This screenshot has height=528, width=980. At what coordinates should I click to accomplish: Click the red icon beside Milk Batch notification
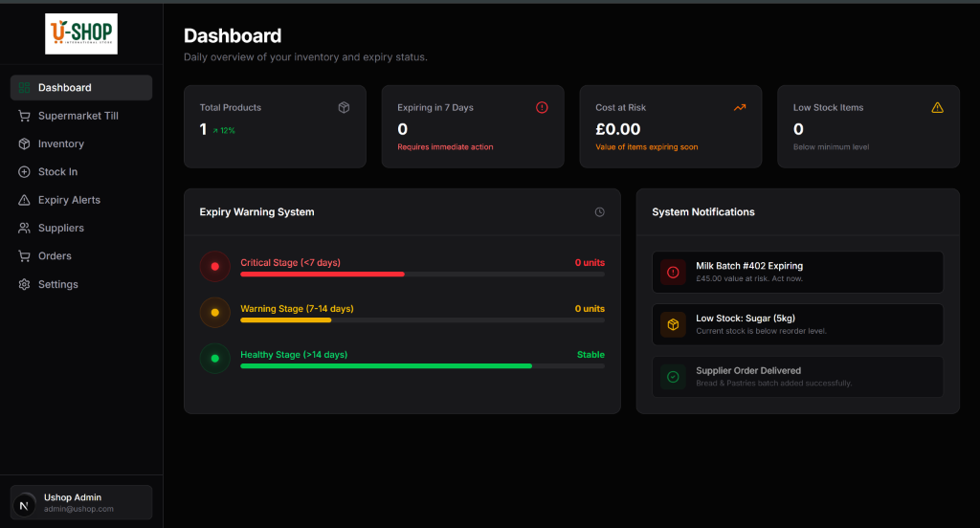[673, 273]
